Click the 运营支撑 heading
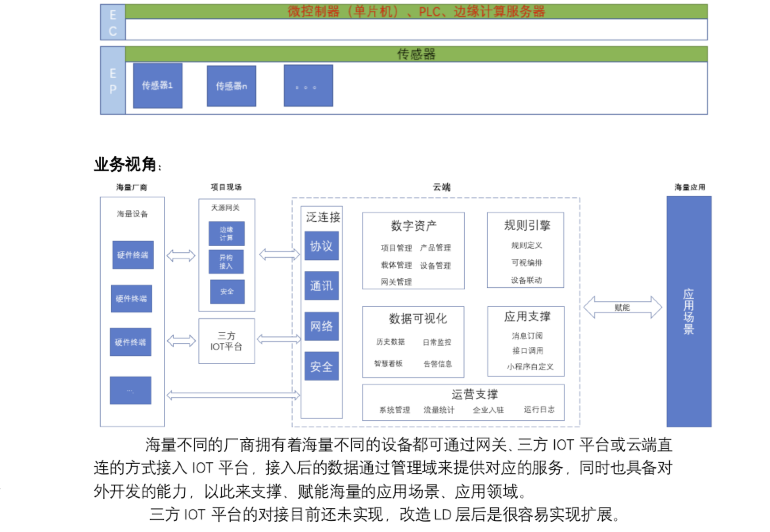770x532 pixels. (475, 394)
